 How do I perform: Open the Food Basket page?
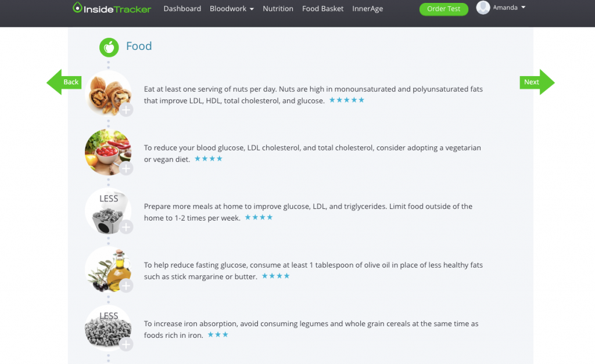pos(322,9)
